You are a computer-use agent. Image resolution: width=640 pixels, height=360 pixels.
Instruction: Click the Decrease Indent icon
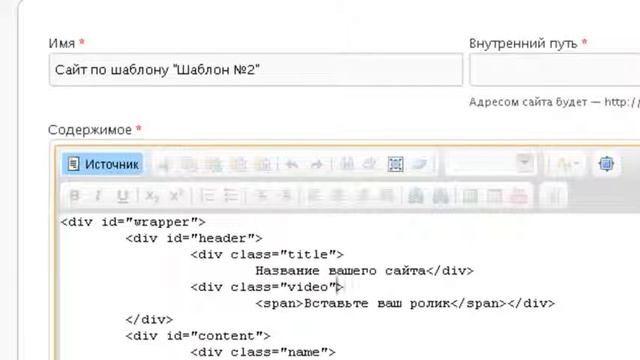point(261,196)
